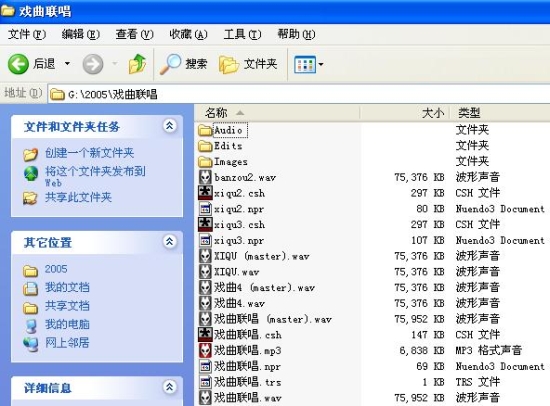
Task: Toggle the Folders pane button
Action: (248, 64)
